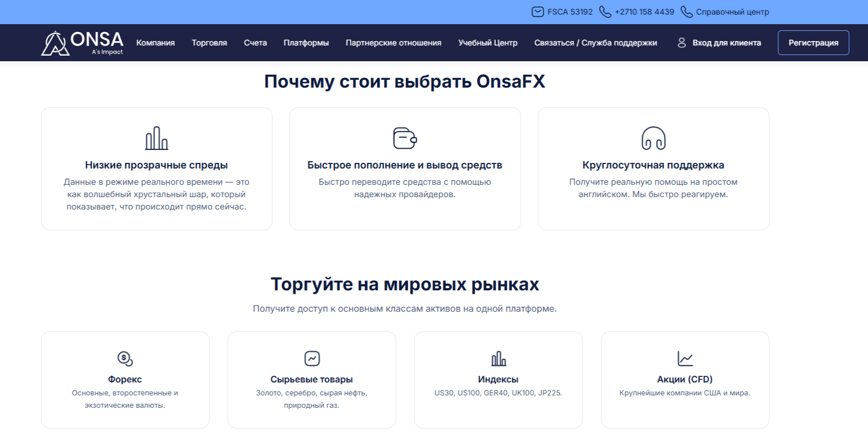868x442 pixels.
Task: Click the wallet icon for Быстрое пополнение
Action: click(x=405, y=138)
